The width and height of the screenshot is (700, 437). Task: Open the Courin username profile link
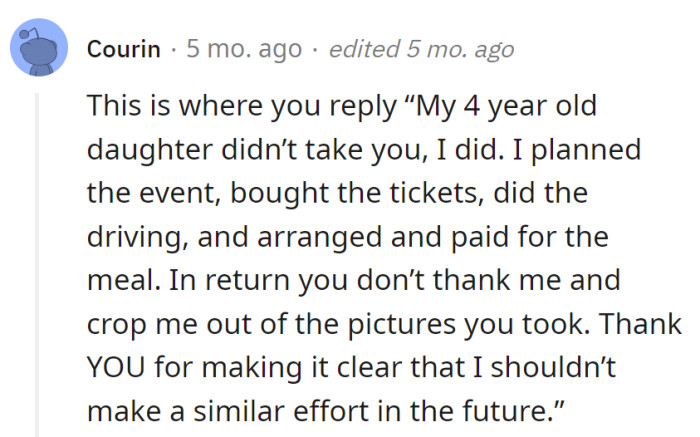[124, 49]
